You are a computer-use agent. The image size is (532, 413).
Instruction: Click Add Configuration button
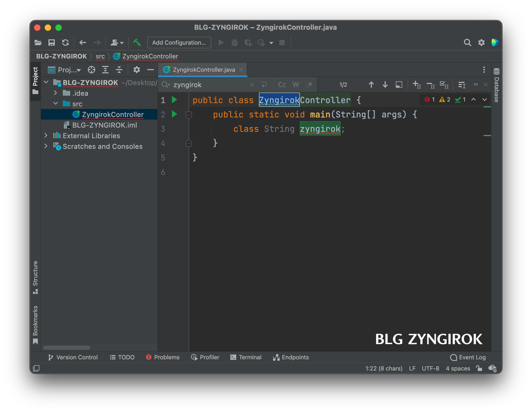click(x=179, y=43)
